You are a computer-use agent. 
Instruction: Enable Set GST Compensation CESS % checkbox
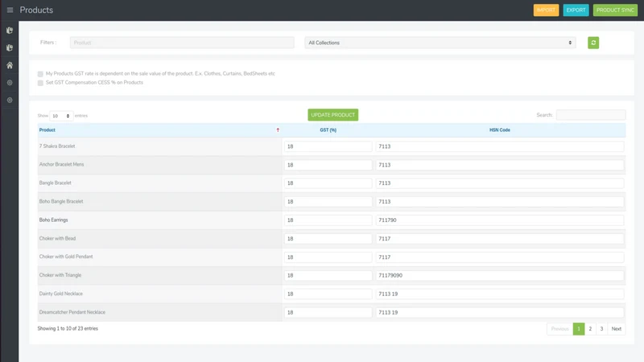(x=40, y=83)
